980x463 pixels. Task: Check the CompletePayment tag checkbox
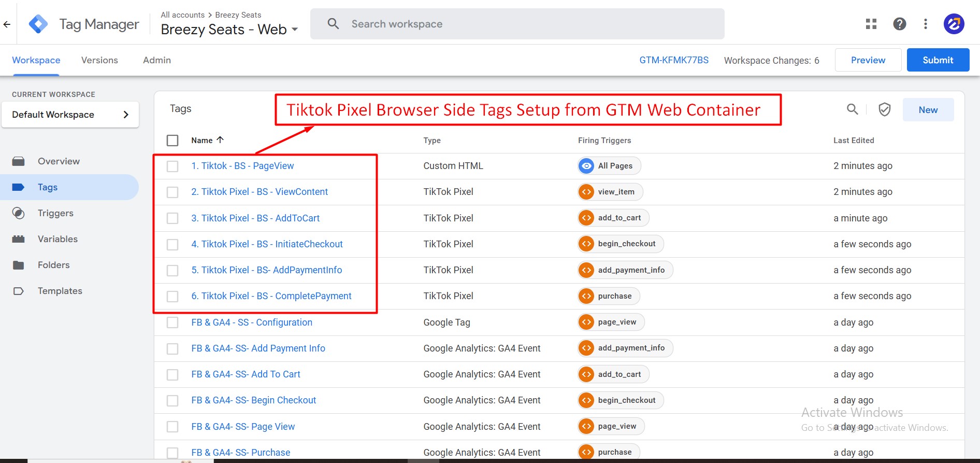click(x=172, y=297)
